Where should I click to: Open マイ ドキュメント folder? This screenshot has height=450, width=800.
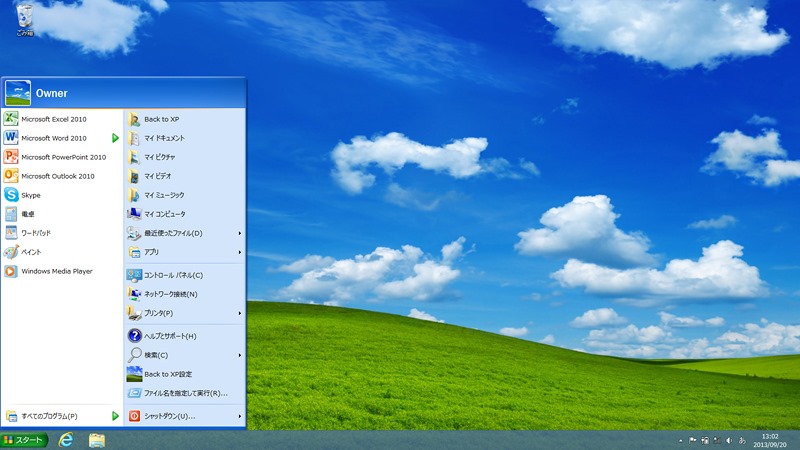pos(185,138)
